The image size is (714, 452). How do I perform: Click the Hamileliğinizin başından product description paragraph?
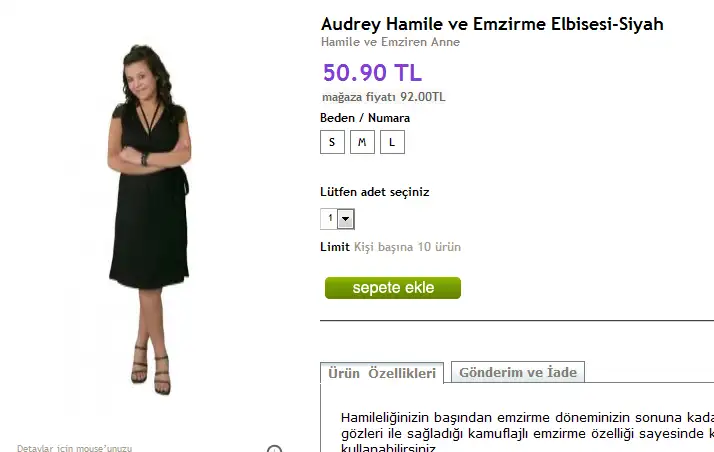tap(527, 432)
